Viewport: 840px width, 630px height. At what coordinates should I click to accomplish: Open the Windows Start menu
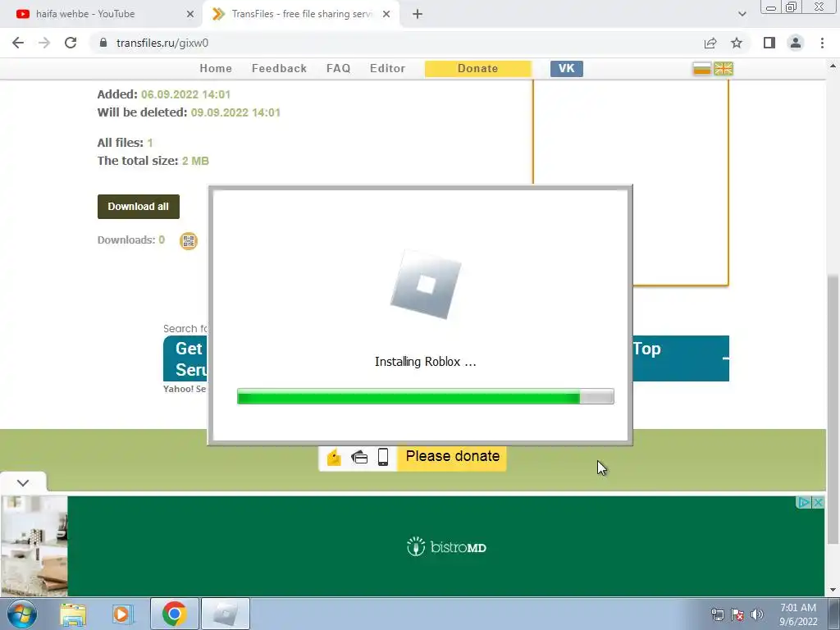tap(22, 614)
